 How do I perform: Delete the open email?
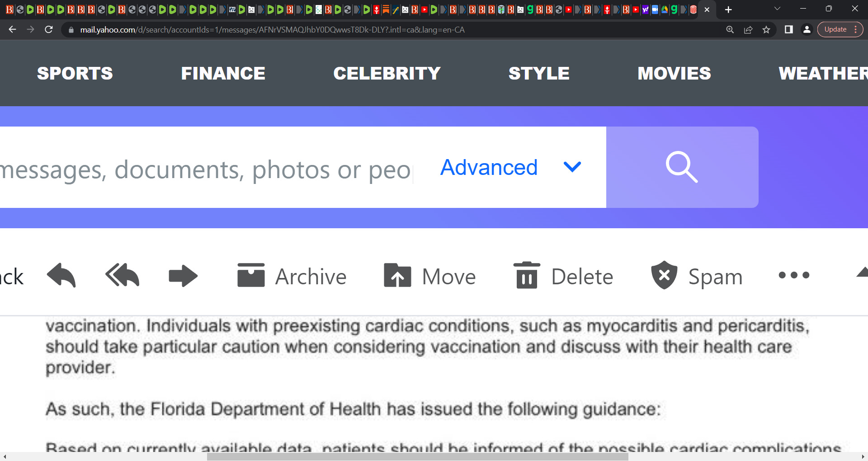(563, 276)
